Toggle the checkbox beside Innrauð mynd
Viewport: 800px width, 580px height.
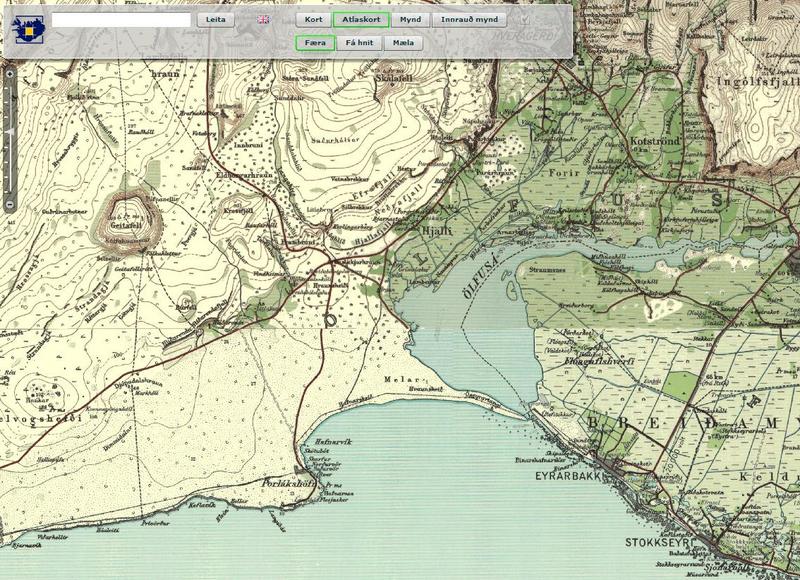525,20
